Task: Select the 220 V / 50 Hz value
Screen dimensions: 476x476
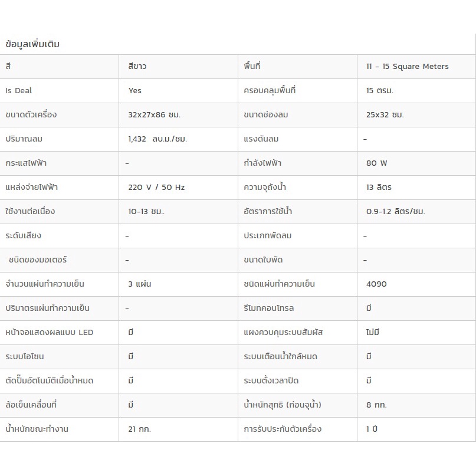Action: (156, 188)
